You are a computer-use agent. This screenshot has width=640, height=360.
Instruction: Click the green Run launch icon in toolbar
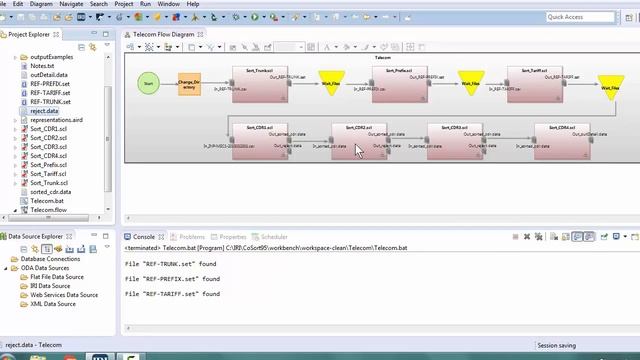(255, 17)
